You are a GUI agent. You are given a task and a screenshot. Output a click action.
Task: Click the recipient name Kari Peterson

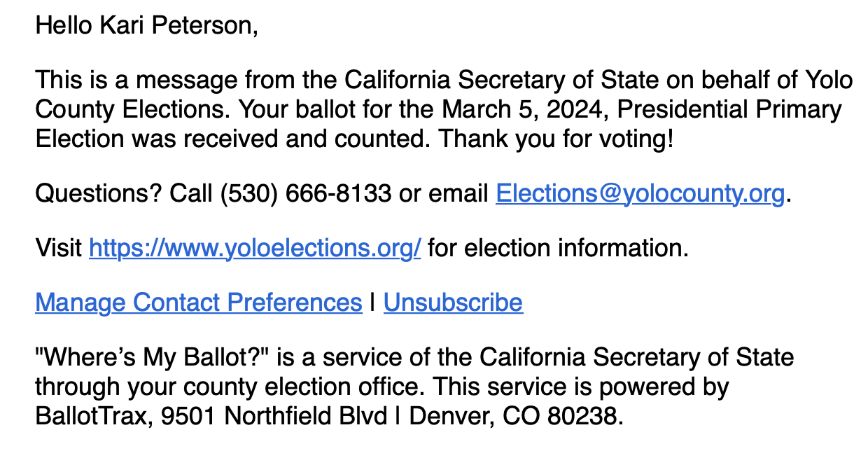pyautogui.click(x=178, y=26)
